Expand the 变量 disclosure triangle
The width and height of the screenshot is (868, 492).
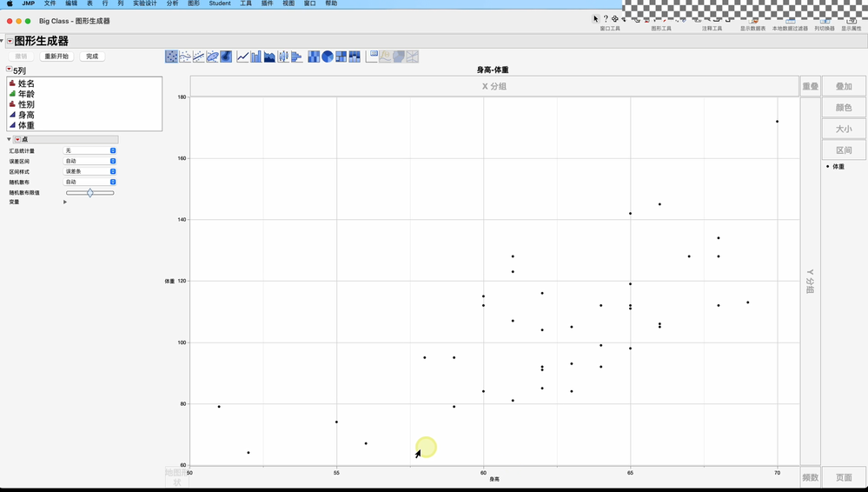tap(65, 203)
